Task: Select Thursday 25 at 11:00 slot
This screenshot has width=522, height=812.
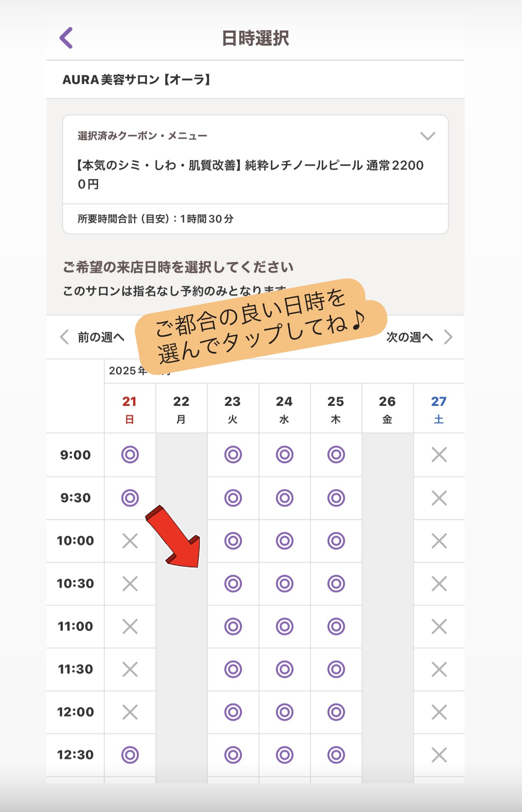Action: pos(336,627)
